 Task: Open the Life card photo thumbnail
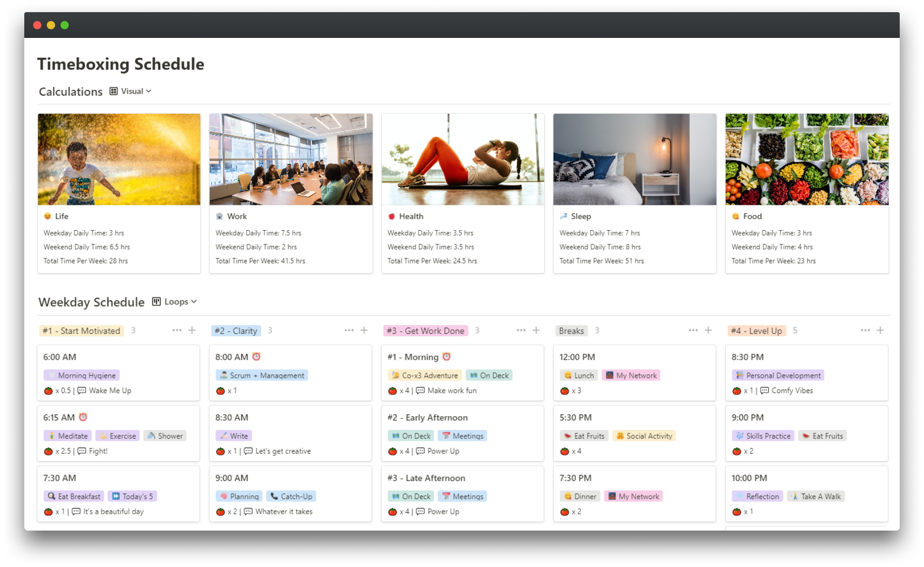click(119, 159)
